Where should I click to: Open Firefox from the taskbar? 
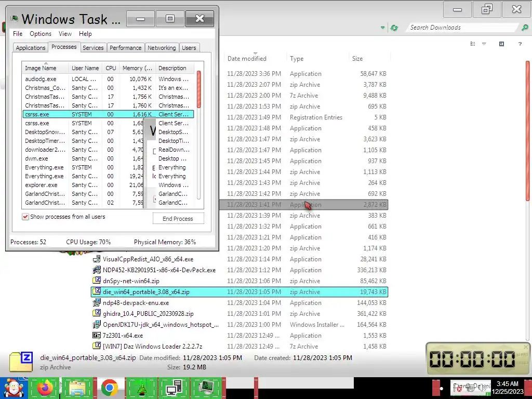(x=45, y=388)
